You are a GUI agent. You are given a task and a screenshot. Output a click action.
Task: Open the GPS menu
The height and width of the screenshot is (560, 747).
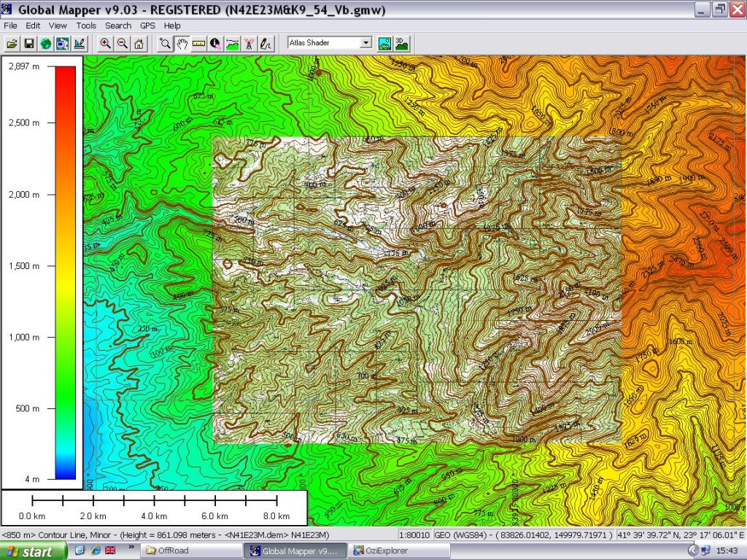pyautogui.click(x=147, y=26)
